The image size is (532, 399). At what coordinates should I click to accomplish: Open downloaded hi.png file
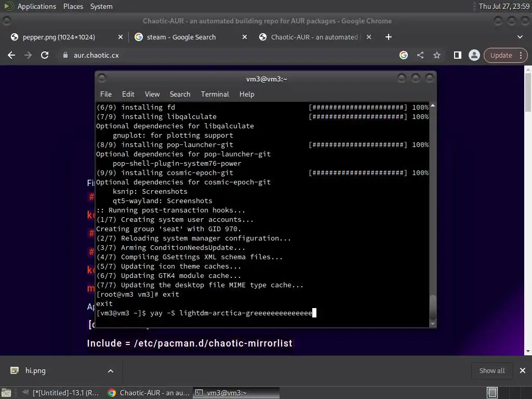pos(35,371)
